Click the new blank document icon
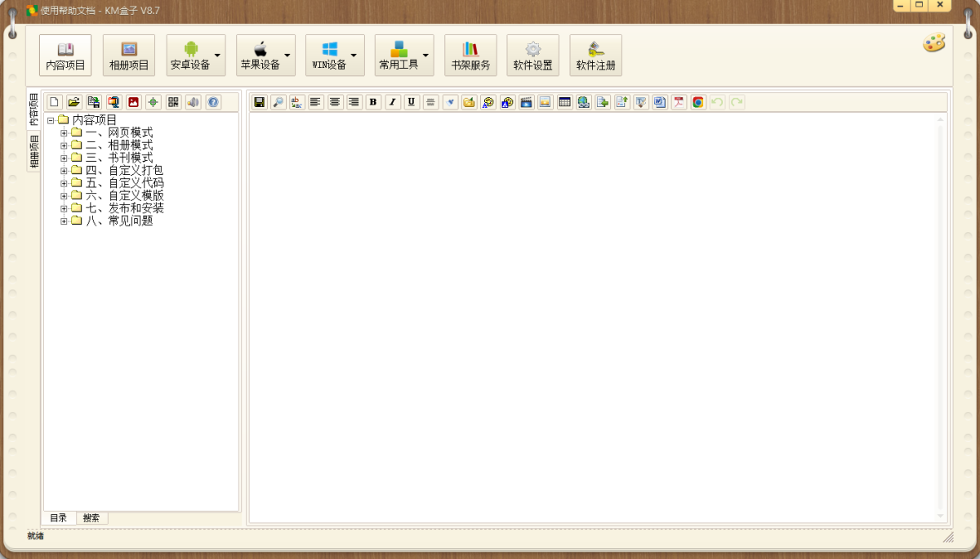Image resolution: width=980 pixels, height=559 pixels. (54, 102)
